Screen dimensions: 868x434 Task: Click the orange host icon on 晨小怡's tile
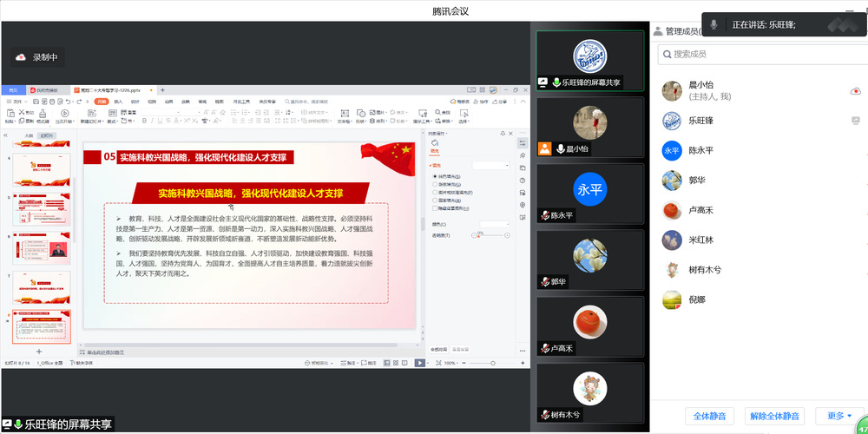544,148
